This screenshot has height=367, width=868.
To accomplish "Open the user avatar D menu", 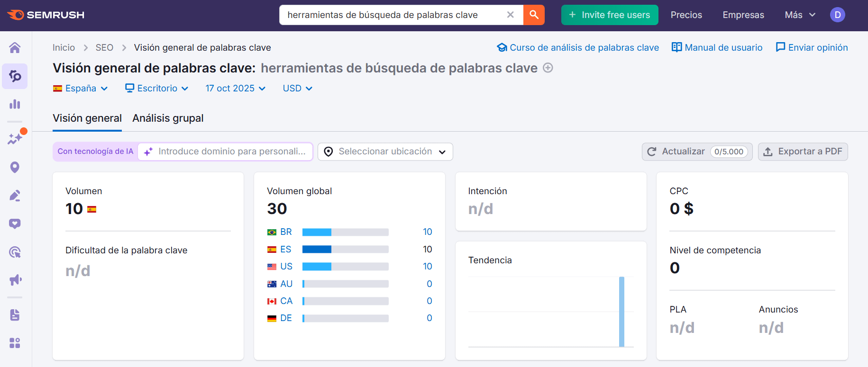I will [x=837, y=15].
